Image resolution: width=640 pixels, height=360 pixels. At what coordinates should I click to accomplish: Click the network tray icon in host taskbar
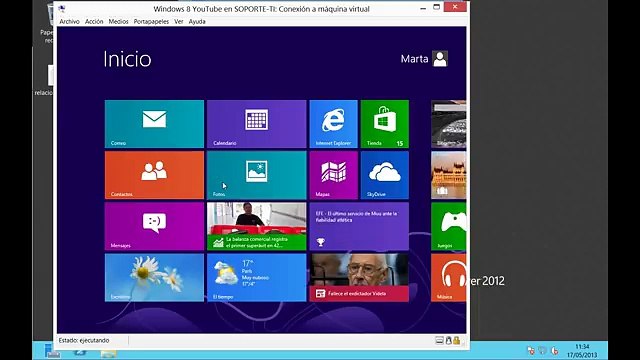tap(531, 350)
